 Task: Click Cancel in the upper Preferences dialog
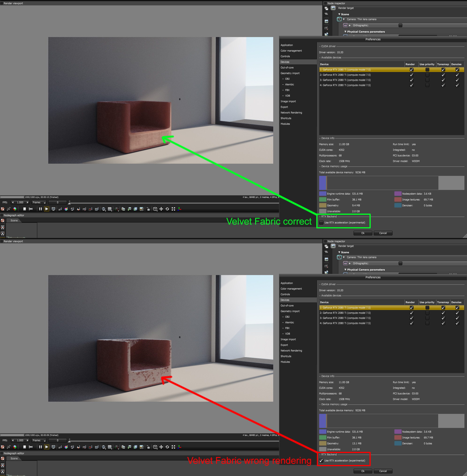coord(383,233)
